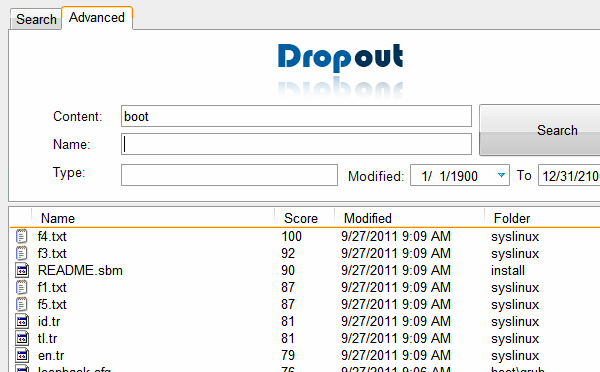The image size is (600, 372).
Task: Select the f4.txt file name
Action: [x=52, y=236]
